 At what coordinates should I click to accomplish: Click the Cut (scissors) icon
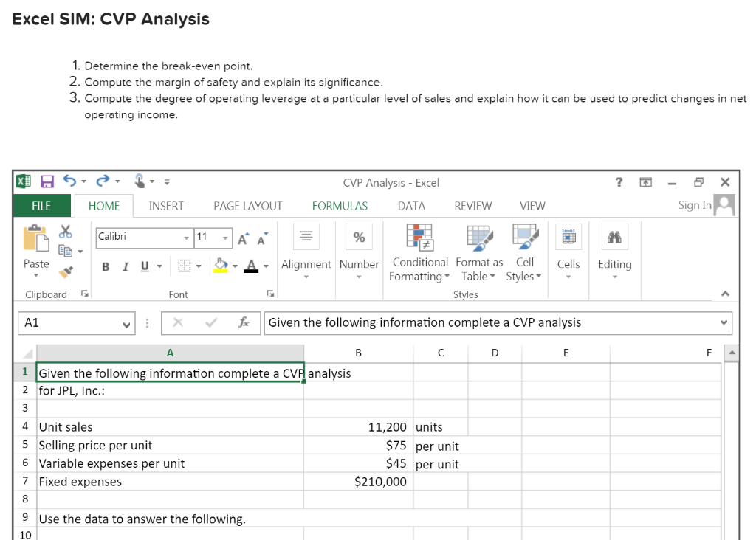(65, 232)
